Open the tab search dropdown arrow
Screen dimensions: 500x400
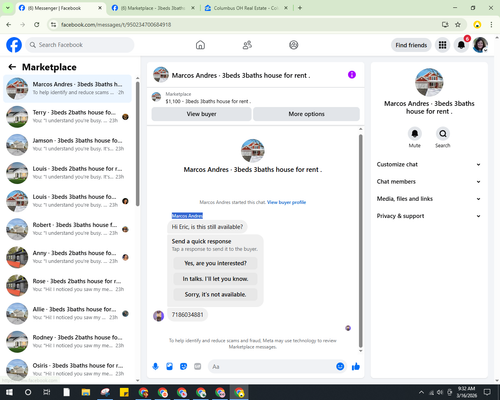(8, 8)
